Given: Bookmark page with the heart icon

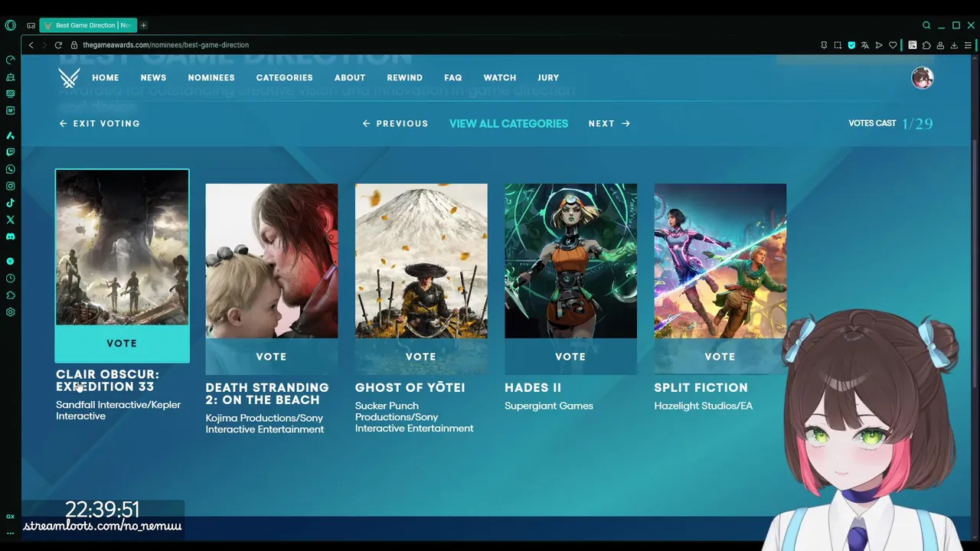Looking at the screenshot, I should click(x=893, y=45).
